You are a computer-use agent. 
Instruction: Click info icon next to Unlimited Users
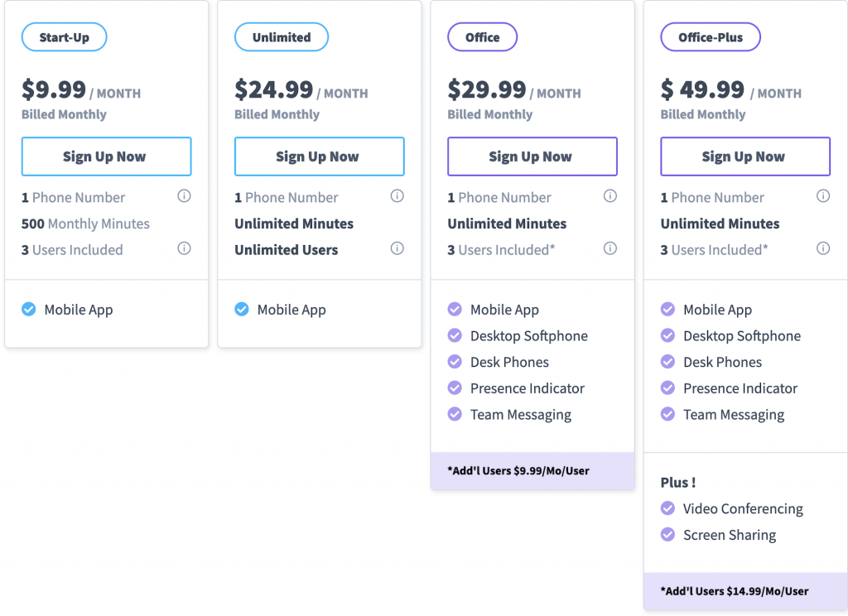pyautogui.click(x=397, y=249)
